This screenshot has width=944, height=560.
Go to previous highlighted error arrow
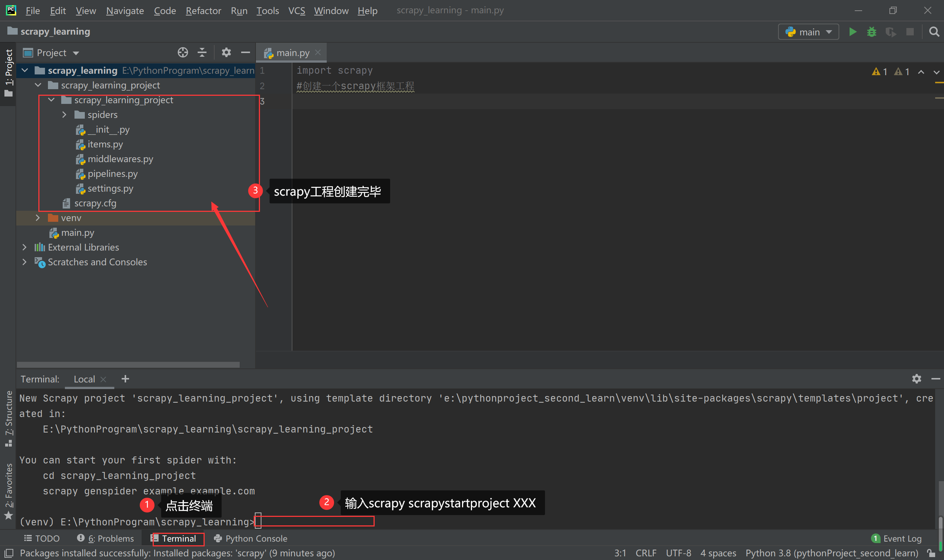pyautogui.click(x=921, y=72)
